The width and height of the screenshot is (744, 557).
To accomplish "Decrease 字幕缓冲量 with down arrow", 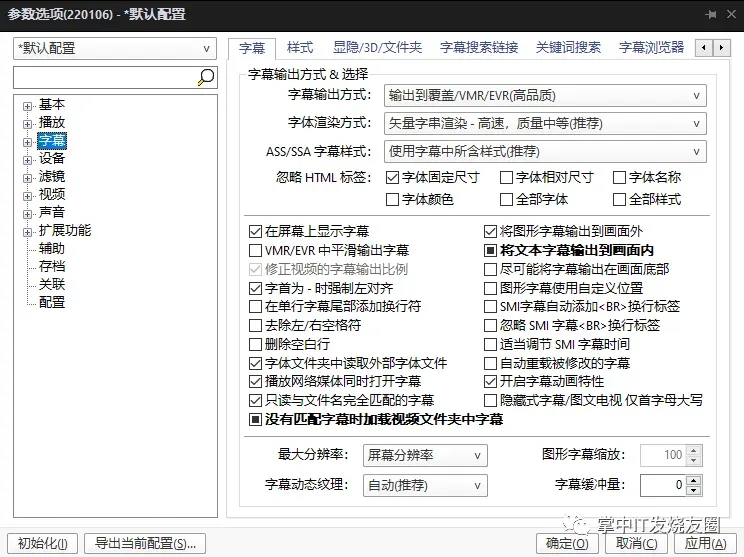I will point(694,490).
